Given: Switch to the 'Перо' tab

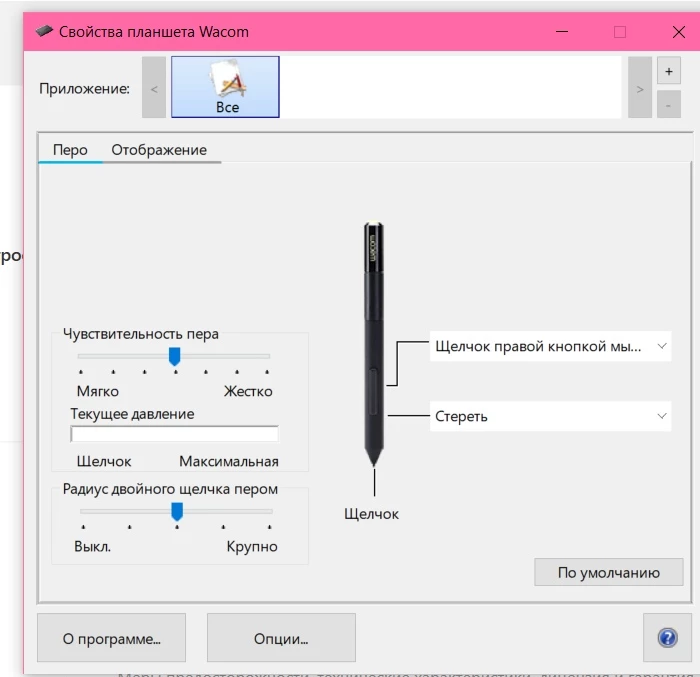Looking at the screenshot, I should click(70, 150).
